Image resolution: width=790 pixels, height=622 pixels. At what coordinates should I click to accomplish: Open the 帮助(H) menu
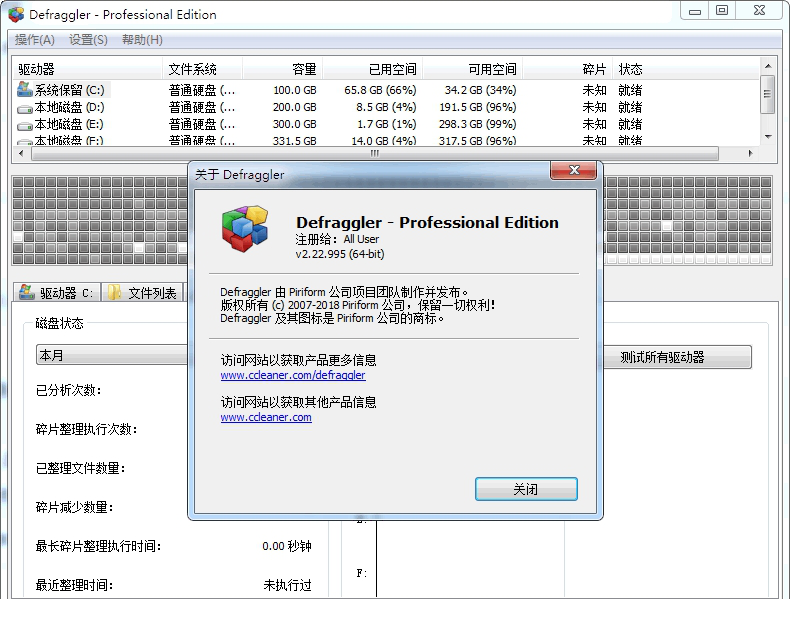pos(142,40)
